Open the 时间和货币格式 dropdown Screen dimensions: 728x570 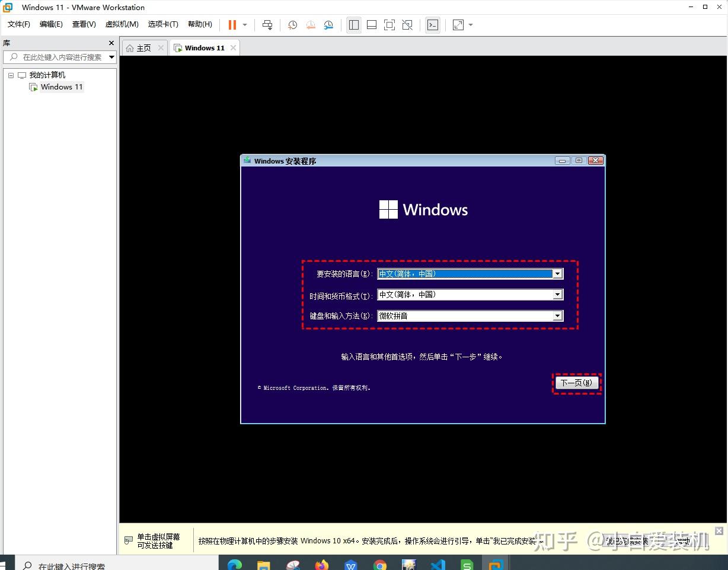point(557,294)
